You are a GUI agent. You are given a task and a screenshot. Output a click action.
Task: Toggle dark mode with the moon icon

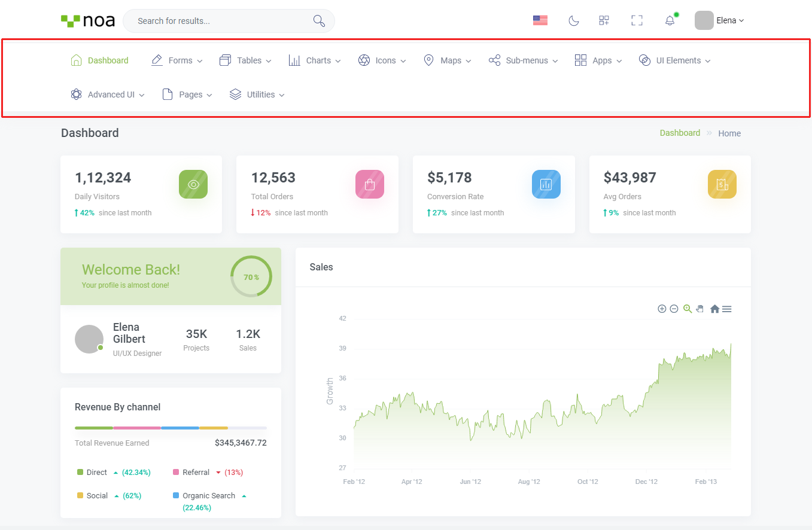coord(573,21)
